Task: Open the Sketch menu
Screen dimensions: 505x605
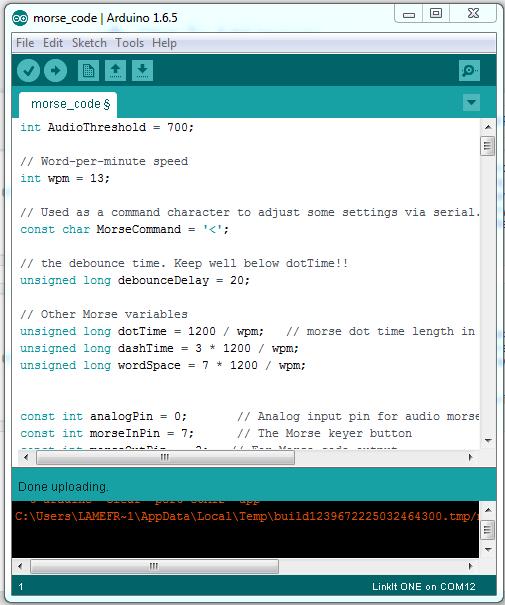Action: 89,43
